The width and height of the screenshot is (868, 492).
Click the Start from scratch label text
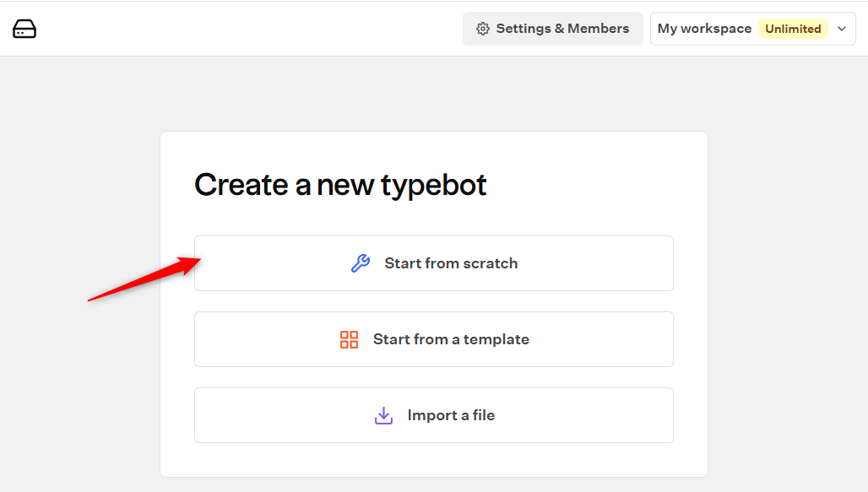pyautogui.click(x=451, y=263)
